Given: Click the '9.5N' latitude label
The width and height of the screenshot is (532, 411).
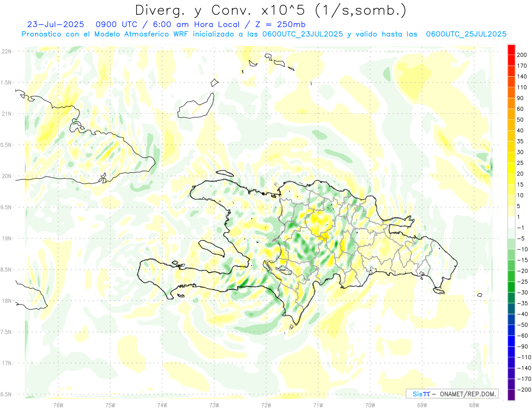Looking at the screenshot, I should click(7, 207).
